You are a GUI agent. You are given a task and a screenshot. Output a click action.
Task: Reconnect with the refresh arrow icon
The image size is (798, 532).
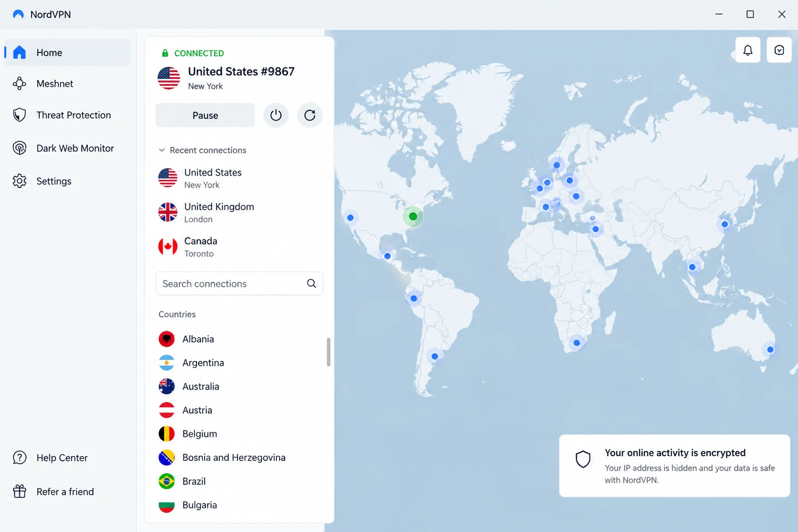coord(310,115)
